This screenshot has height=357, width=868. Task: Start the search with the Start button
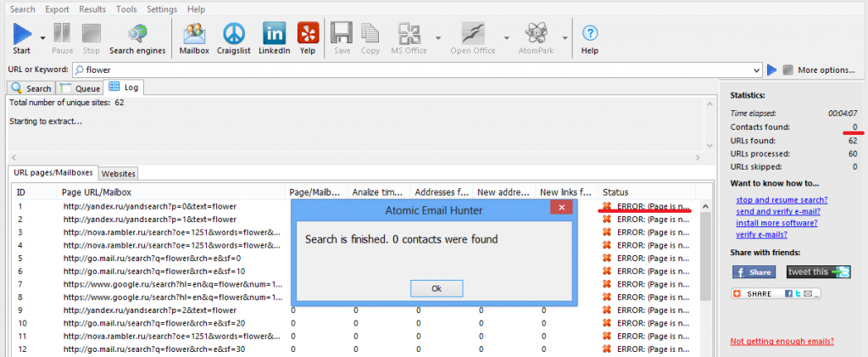coord(22,39)
